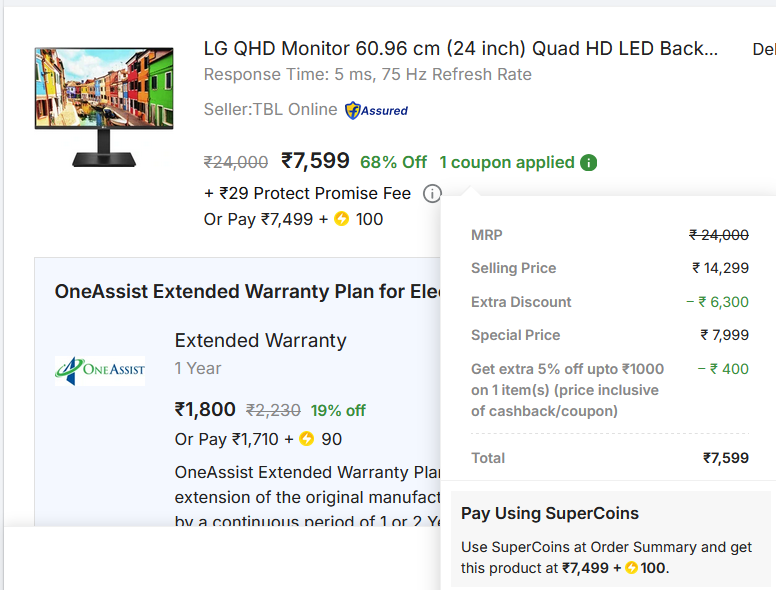
Task: Open the LG monitor product thumbnail
Action: [104, 107]
